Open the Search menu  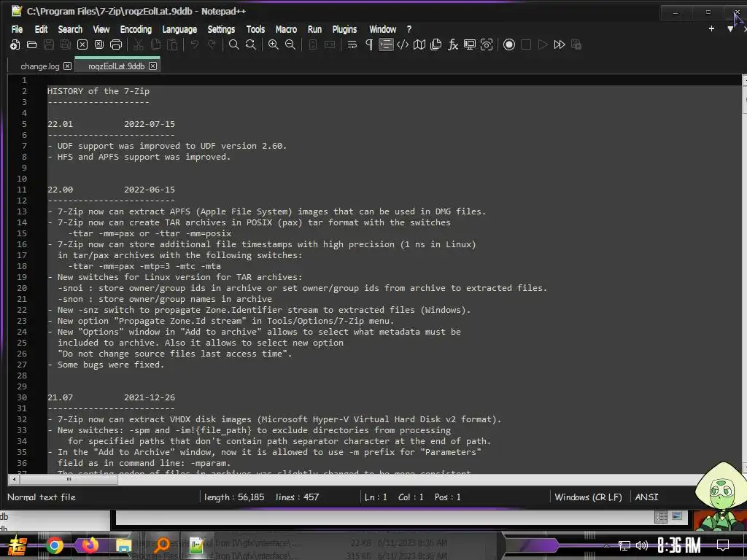(70, 29)
